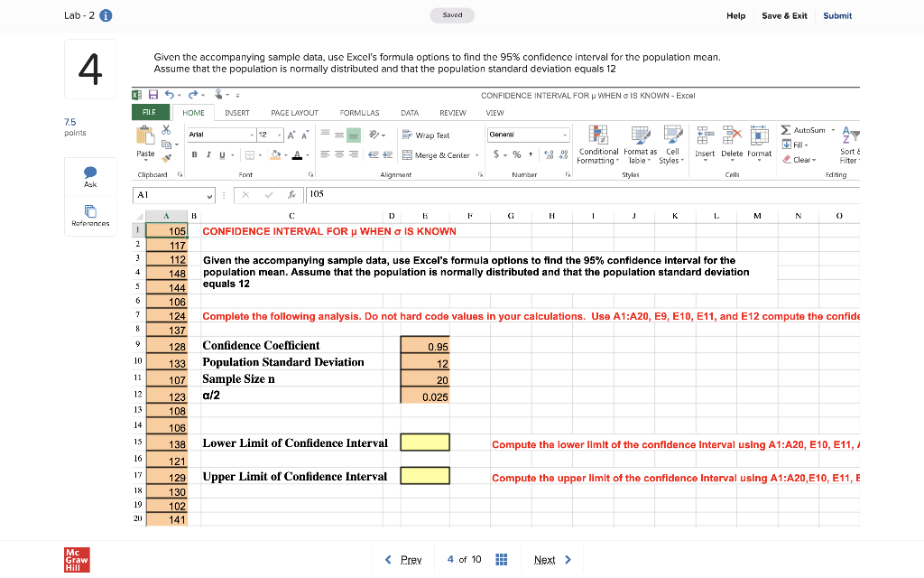Open the Font name dropdown showing Arial

coord(221,135)
